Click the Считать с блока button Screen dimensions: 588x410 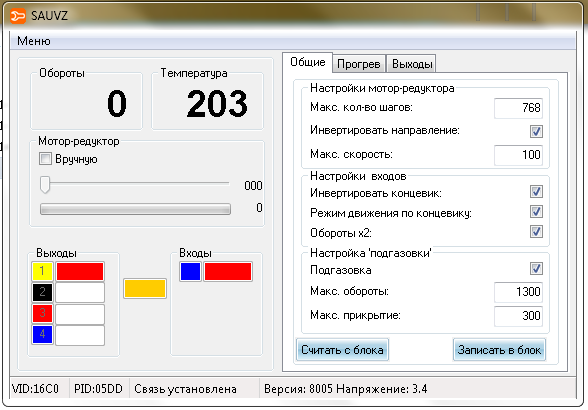coord(342,350)
